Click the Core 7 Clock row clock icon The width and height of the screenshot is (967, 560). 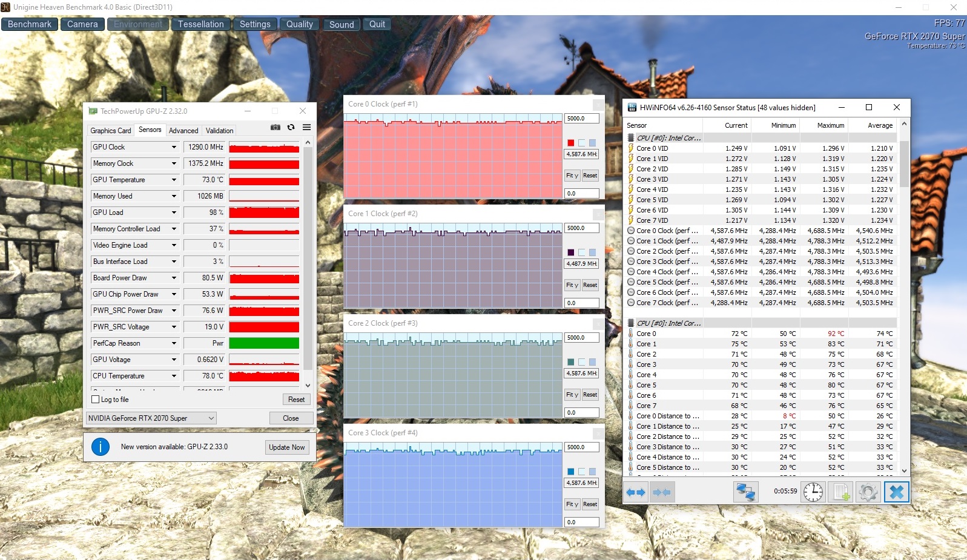(631, 303)
